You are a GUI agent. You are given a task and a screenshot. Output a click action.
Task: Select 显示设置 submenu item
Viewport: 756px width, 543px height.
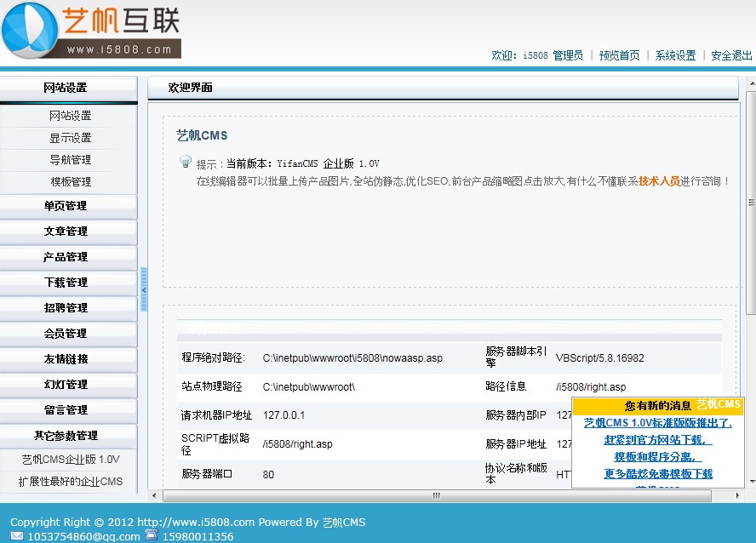coord(71,138)
